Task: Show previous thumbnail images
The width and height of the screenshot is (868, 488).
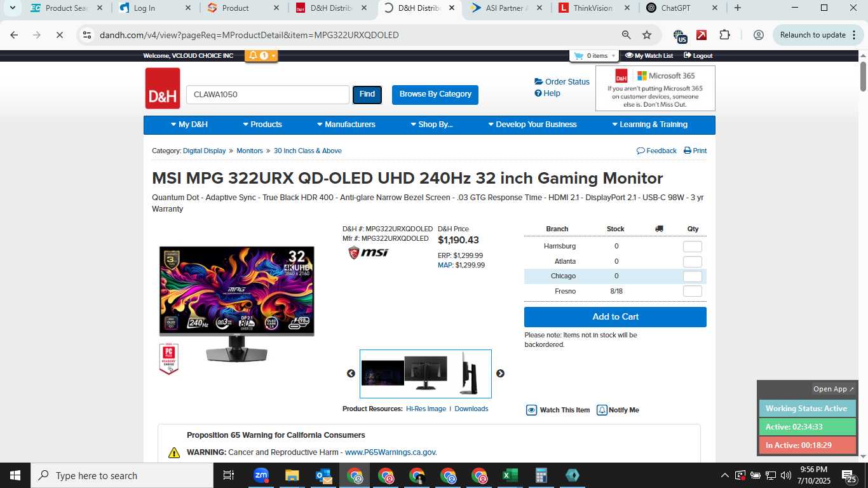Action: click(351, 374)
